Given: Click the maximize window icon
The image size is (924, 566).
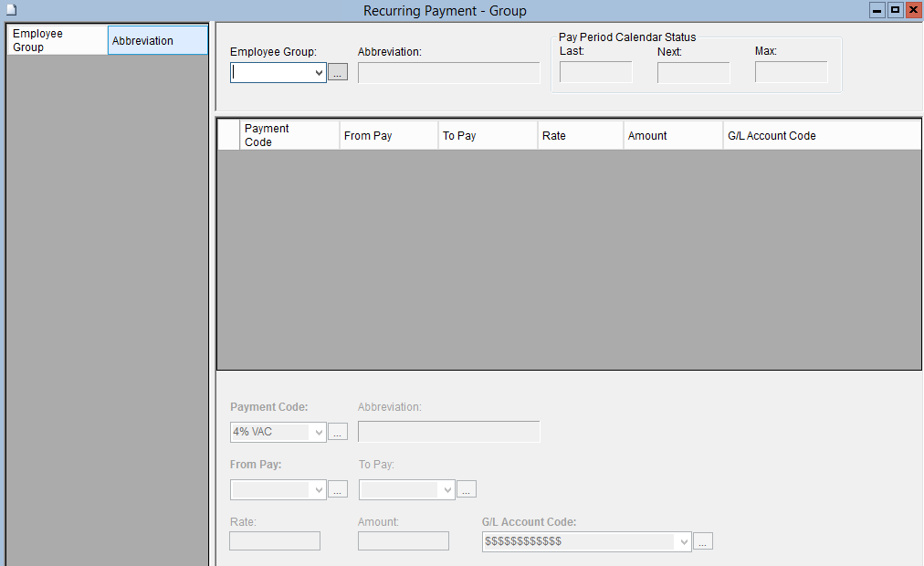Looking at the screenshot, I should pos(895,10).
